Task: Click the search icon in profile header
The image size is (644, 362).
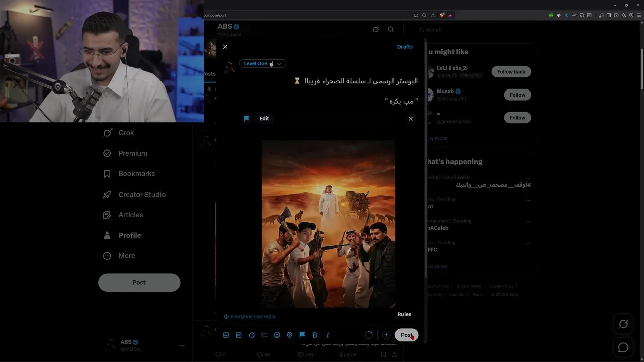Action: click(391, 30)
